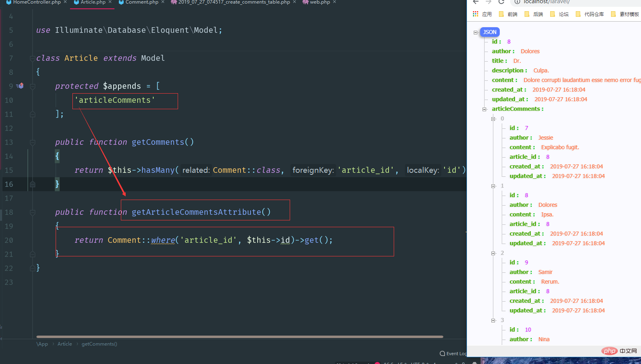Click the blue JSON root badge
Image resolution: width=641 pixels, height=364 pixels.
point(490,32)
